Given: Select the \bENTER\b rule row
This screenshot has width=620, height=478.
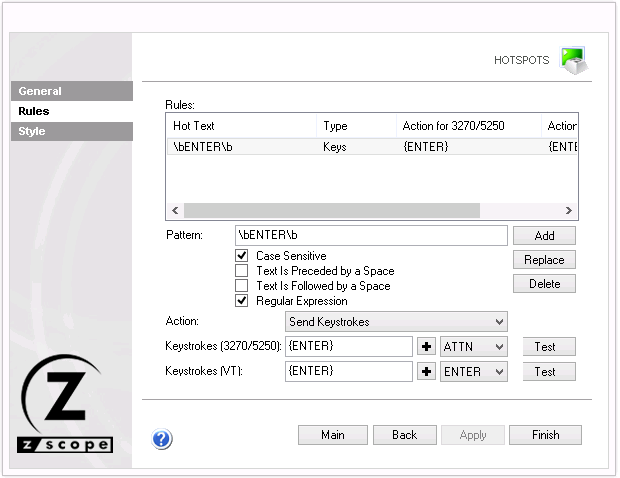Looking at the screenshot, I should coord(372,147).
